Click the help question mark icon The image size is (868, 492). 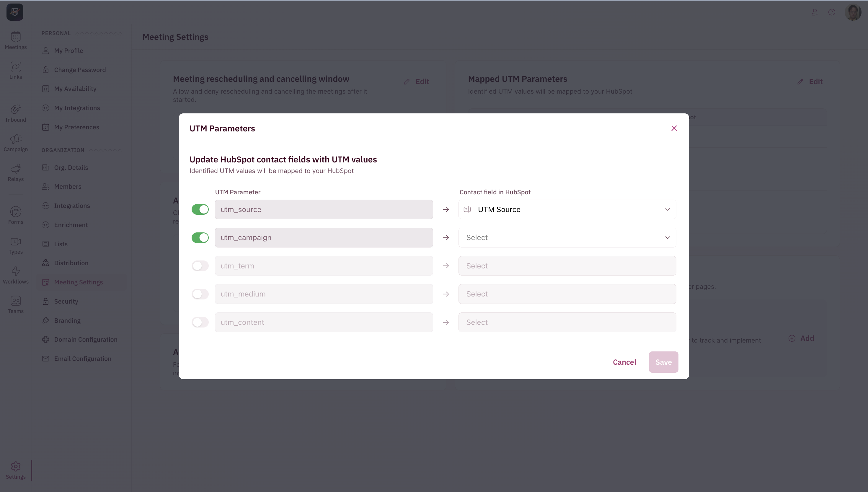tap(831, 12)
